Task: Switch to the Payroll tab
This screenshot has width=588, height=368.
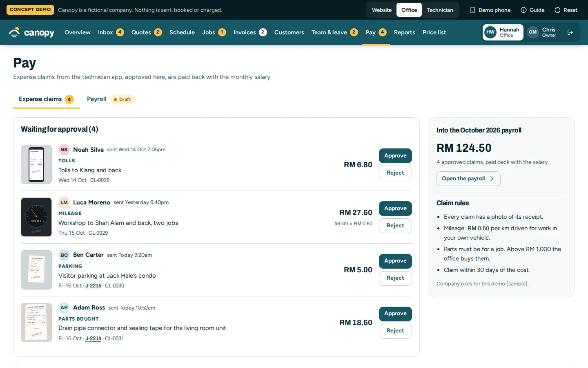Action: coord(111,99)
